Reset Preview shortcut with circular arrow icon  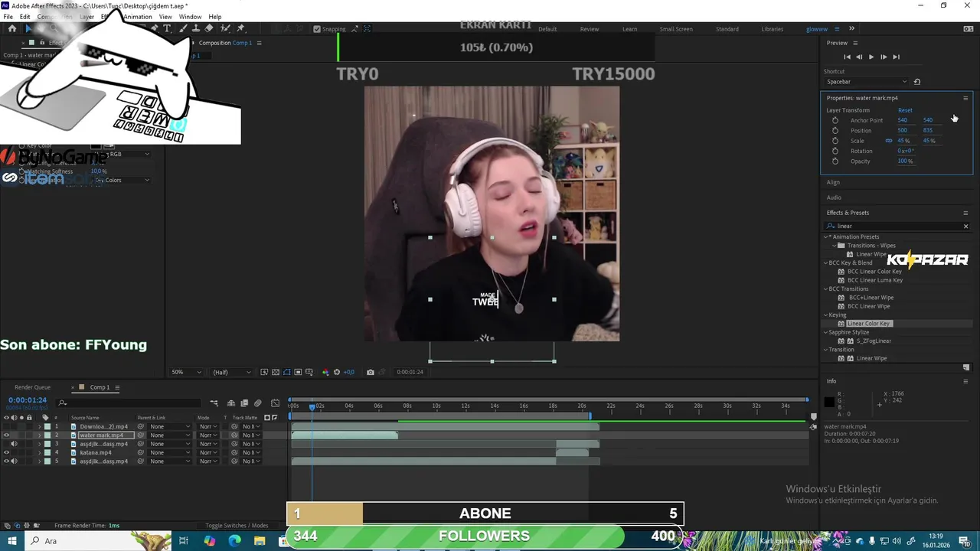click(x=917, y=82)
